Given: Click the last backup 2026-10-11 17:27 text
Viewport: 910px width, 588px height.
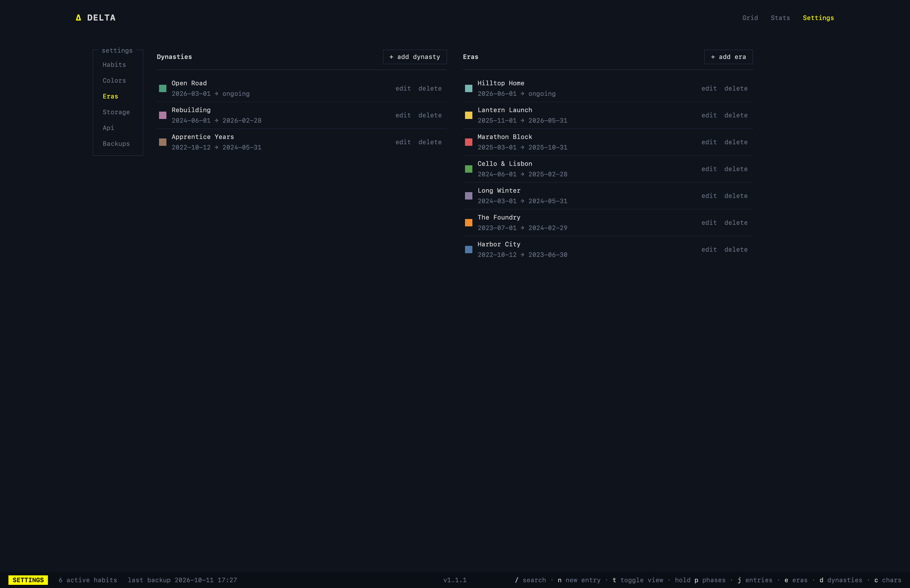Looking at the screenshot, I should pos(182,580).
